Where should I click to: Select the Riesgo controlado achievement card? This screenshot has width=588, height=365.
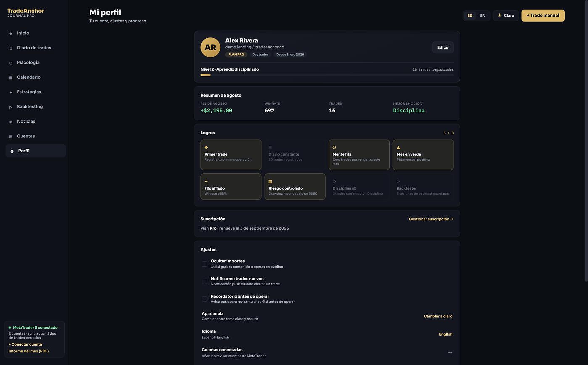295,186
